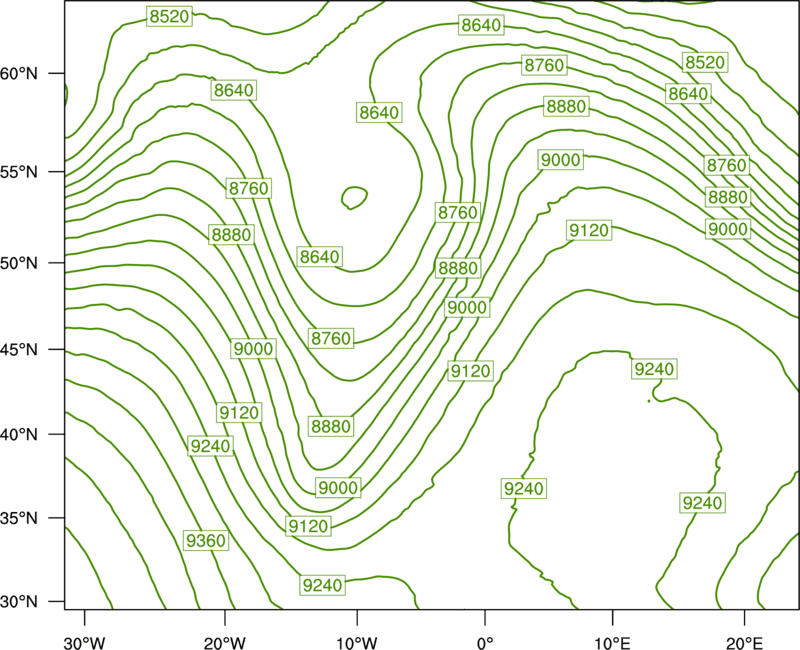The height and width of the screenshot is (650, 800).
Task: Select the rightmost 8520 contour label
Action: [x=705, y=62]
